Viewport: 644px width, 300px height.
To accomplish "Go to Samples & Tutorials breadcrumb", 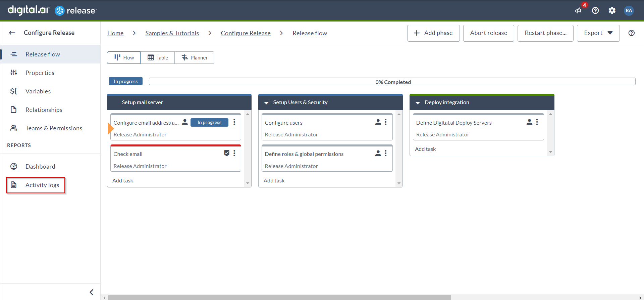I will [x=172, y=33].
